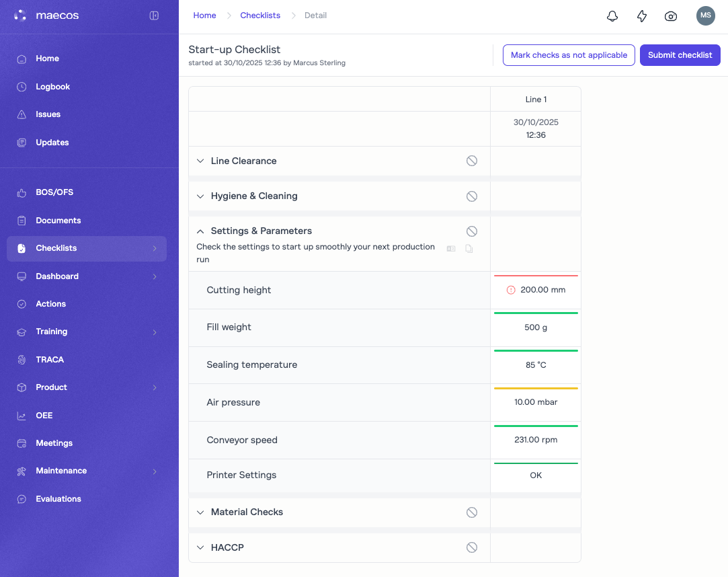
Task: Click the document icon under Settings & Parameters
Action: [x=469, y=249]
